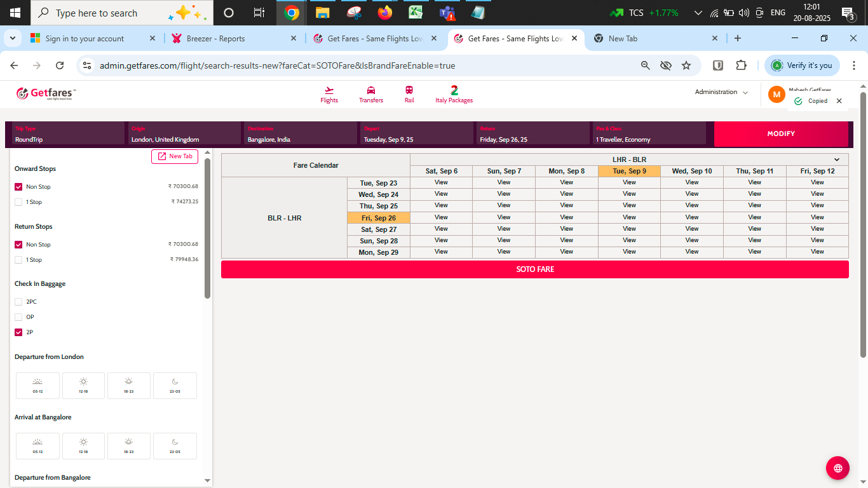Viewport: 868px width, 488px height.
Task: Tick the 2PC check-in baggage checkbox
Action: [x=18, y=302]
